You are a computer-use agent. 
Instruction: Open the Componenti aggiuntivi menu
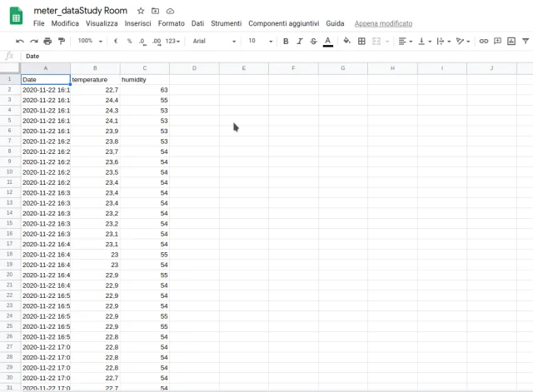coord(283,23)
